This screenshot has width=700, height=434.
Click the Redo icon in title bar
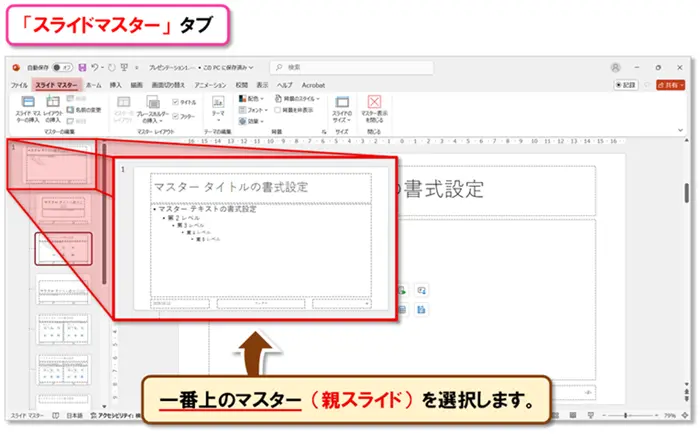pos(112,67)
